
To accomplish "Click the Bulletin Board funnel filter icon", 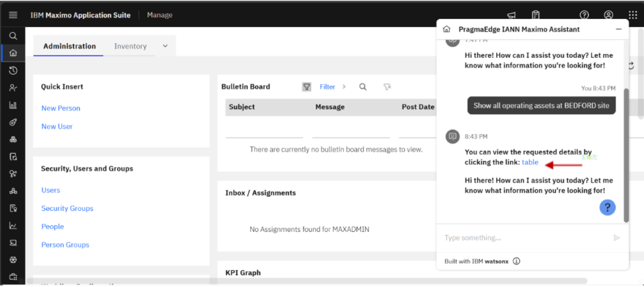I will [x=306, y=87].
